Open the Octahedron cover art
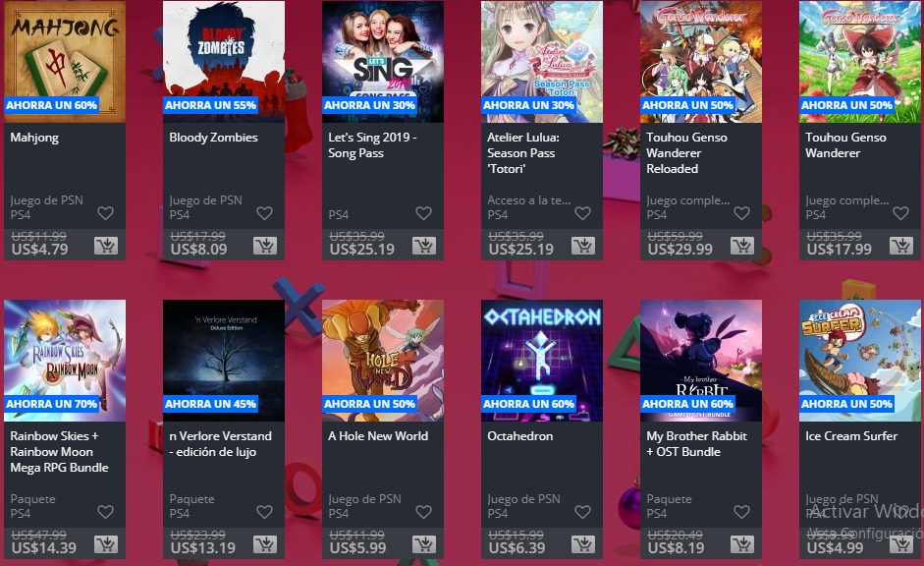The height and width of the screenshot is (566, 924). [x=542, y=361]
